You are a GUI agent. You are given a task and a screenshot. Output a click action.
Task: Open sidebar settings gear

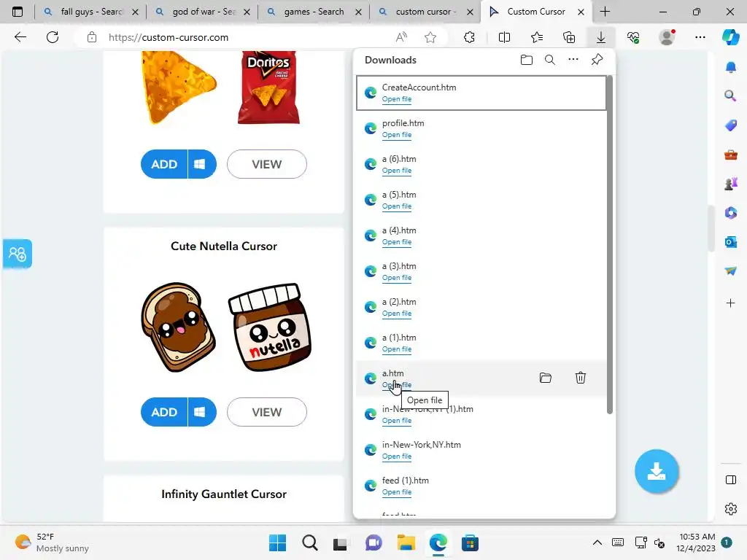731,509
